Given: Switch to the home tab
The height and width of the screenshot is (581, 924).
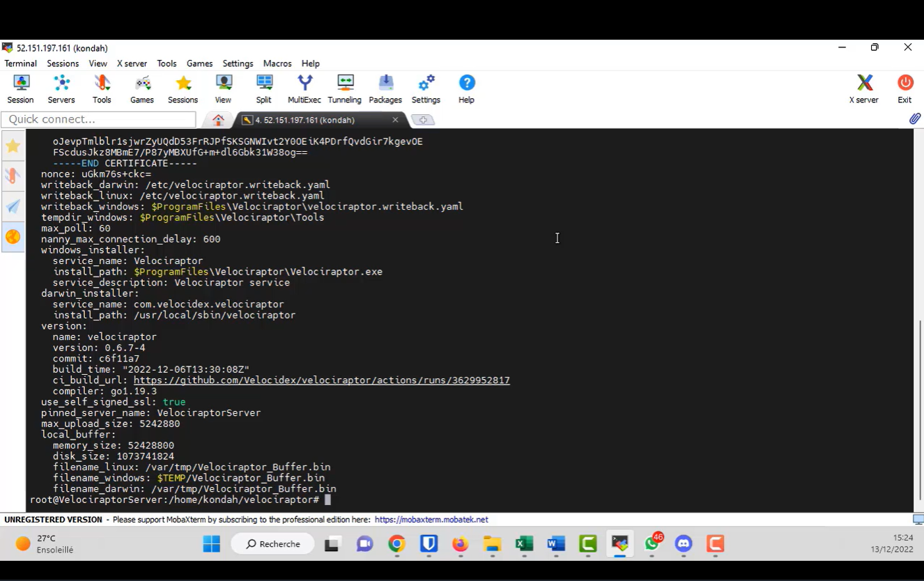Looking at the screenshot, I should 218,120.
